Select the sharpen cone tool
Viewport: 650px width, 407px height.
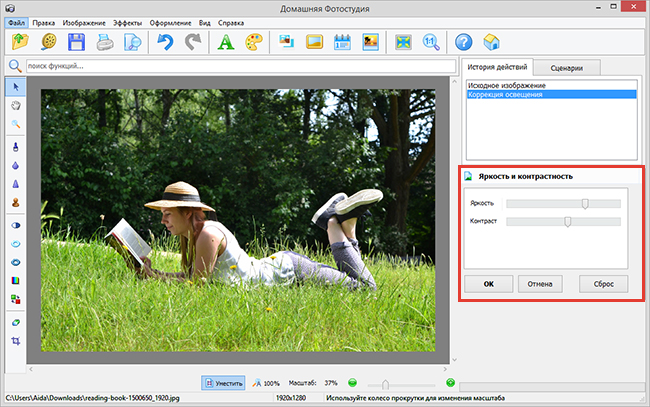point(16,184)
